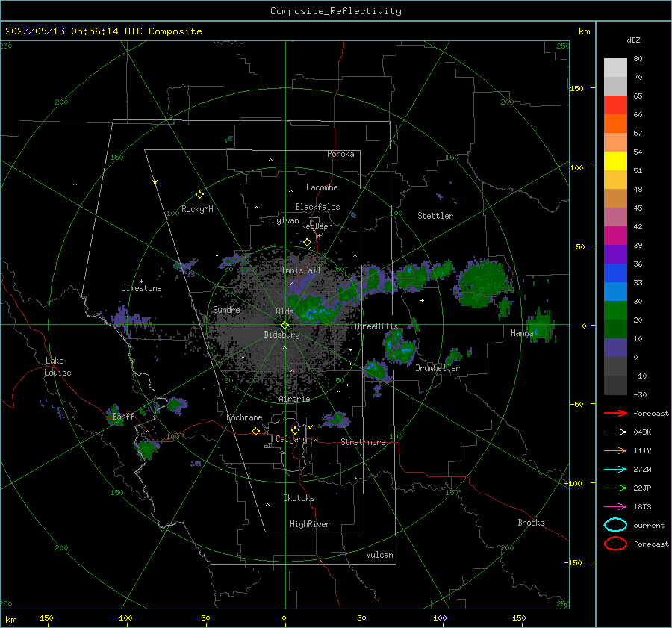Select the light gray 70-80 dBZ swatch
The height and width of the screenshot is (628, 672).
(x=615, y=68)
